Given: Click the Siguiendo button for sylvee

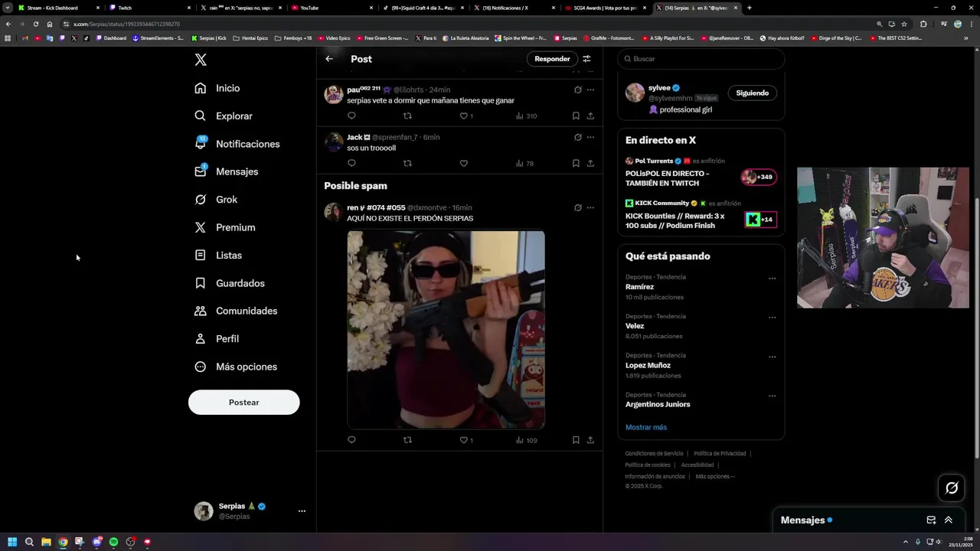Looking at the screenshot, I should coord(752,93).
